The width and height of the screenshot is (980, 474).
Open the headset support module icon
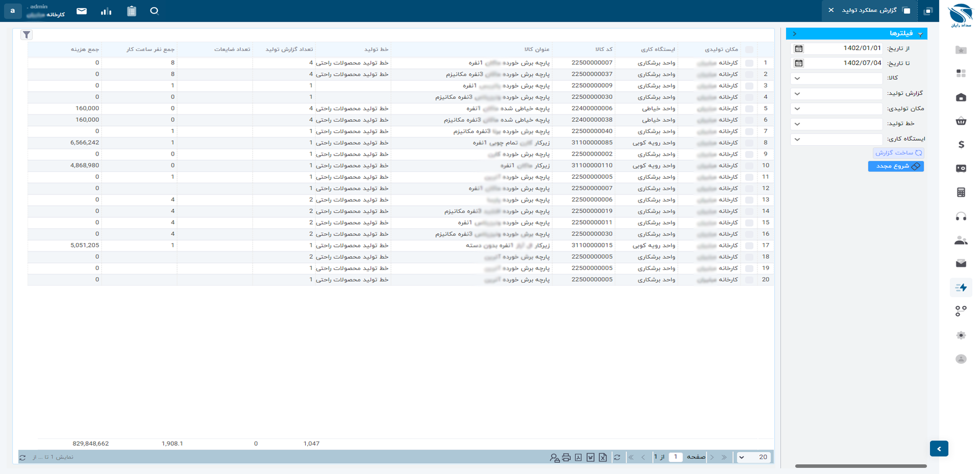coord(961,216)
